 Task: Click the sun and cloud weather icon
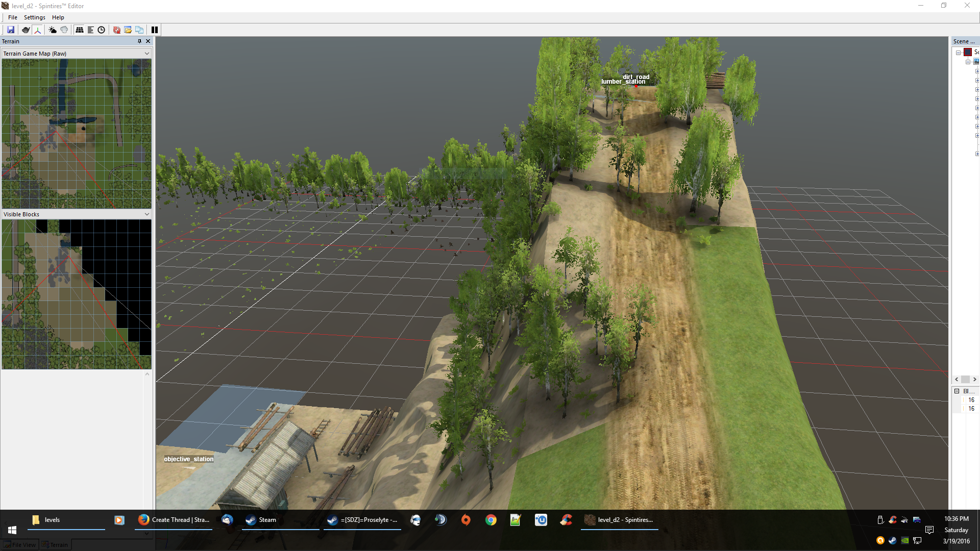(x=52, y=30)
